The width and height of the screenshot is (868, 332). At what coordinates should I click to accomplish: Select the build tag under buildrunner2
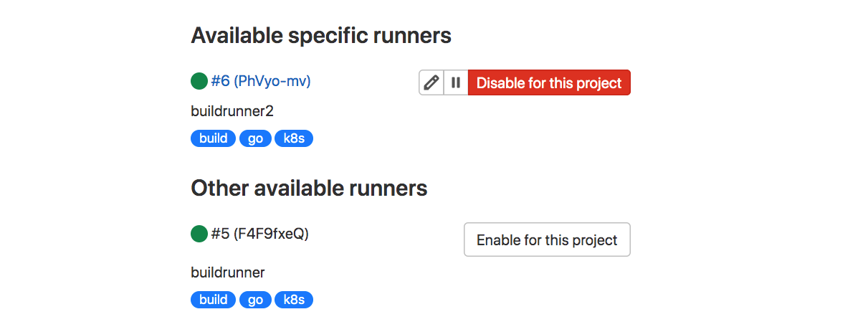pyautogui.click(x=214, y=138)
